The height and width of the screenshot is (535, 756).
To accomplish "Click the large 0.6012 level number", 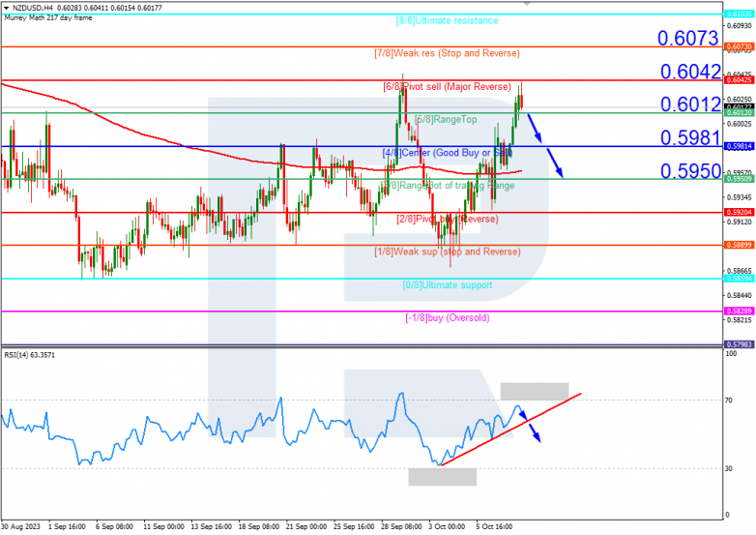I will click(690, 104).
